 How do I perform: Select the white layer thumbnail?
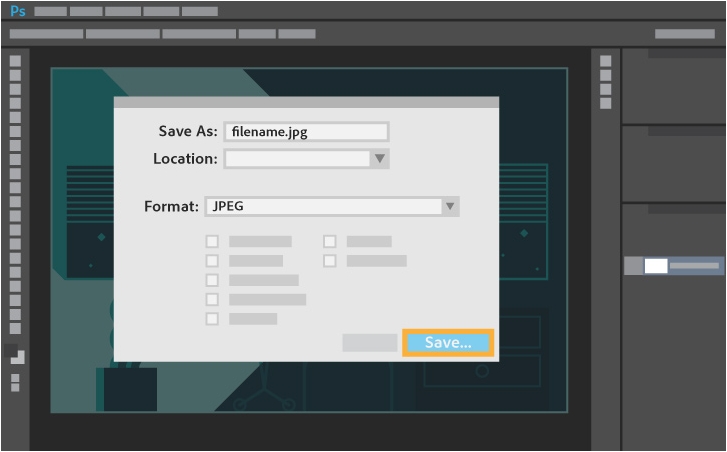point(656,266)
